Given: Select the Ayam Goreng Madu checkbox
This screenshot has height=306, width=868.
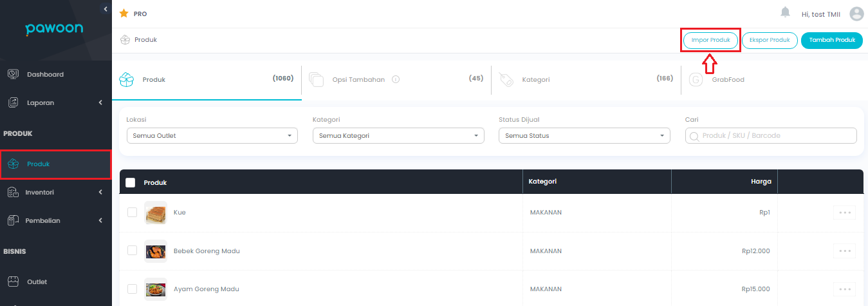Looking at the screenshot, I should click(x=132, y=289).
